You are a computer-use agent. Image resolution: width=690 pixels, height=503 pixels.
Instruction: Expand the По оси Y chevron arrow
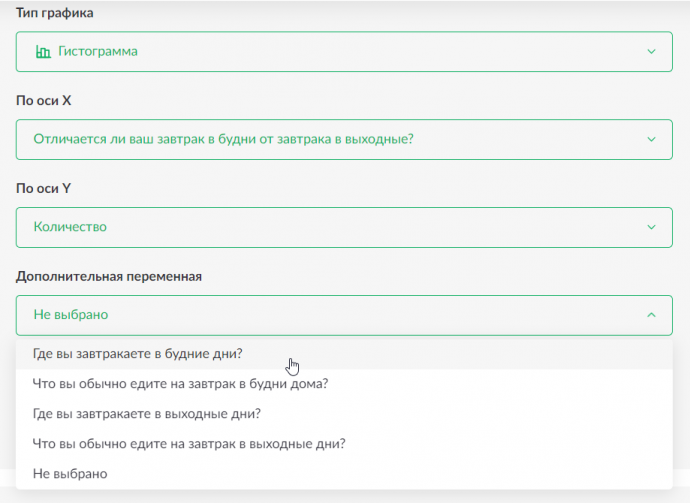651,227
